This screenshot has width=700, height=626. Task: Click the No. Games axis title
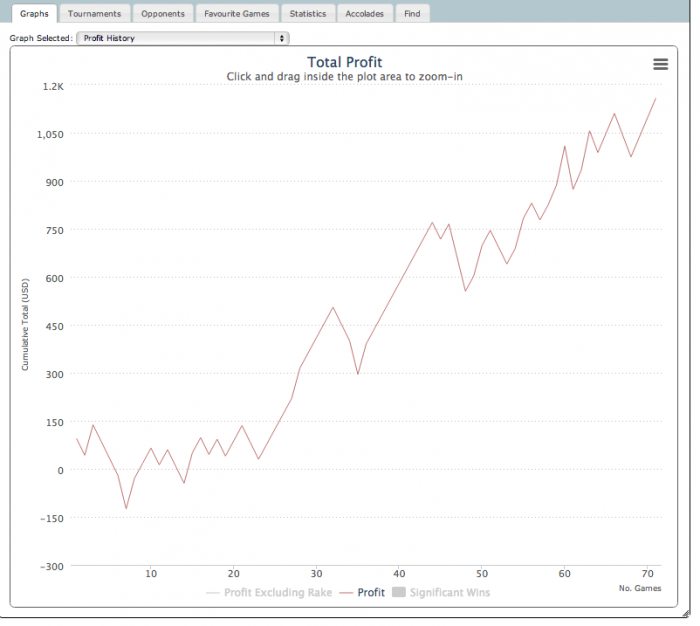[640, 588]
